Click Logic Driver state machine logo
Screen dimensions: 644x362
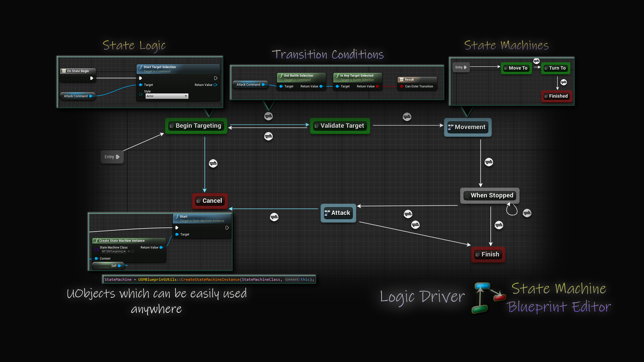tap(488, 298)
